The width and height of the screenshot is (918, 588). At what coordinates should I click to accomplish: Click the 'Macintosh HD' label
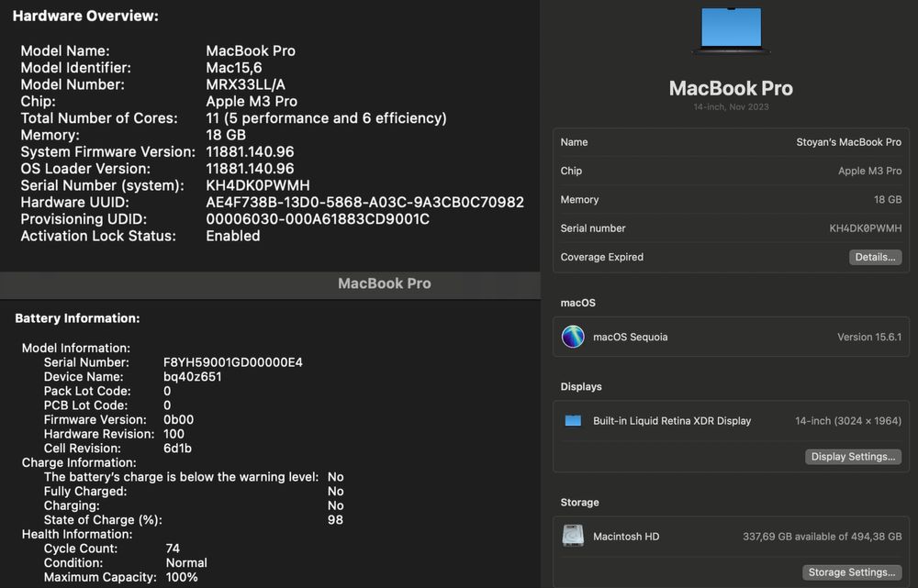click(x=626, y=537)
